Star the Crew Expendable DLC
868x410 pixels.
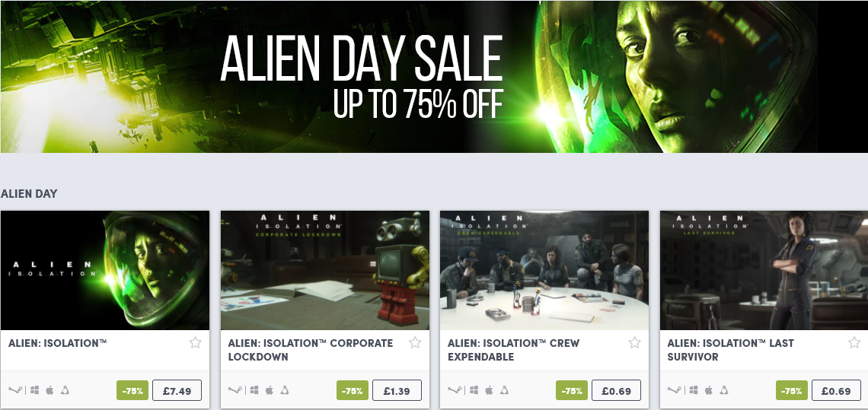coord(634,342)
